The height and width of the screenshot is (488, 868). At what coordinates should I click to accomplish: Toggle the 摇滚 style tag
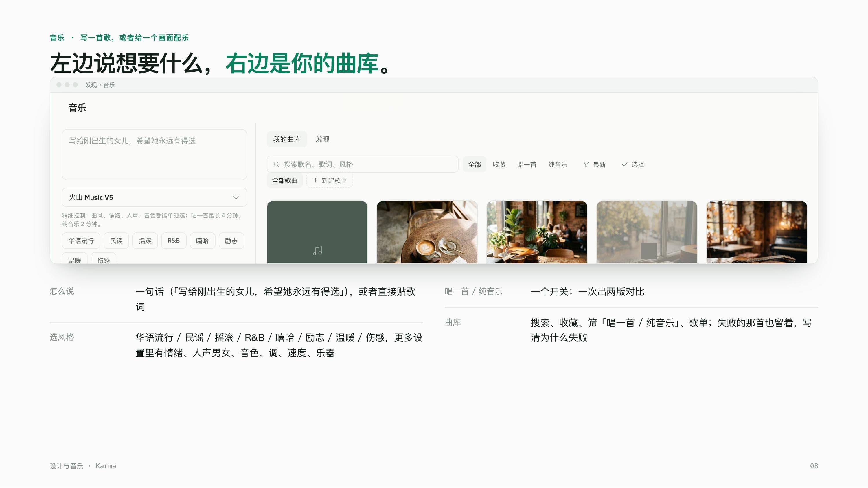[145, 241]
